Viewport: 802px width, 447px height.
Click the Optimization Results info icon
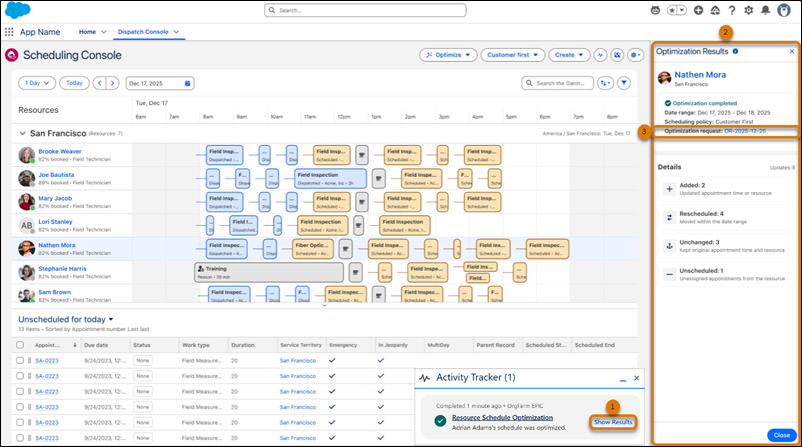click(735, 51)
